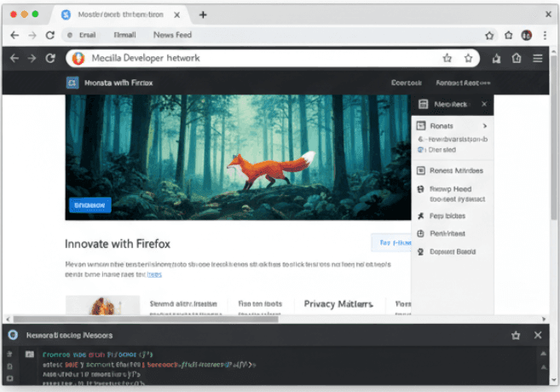This screenshot has width=560, height=392.
Task: Click the outer browser forward arrow
Action: click(32, 35)
